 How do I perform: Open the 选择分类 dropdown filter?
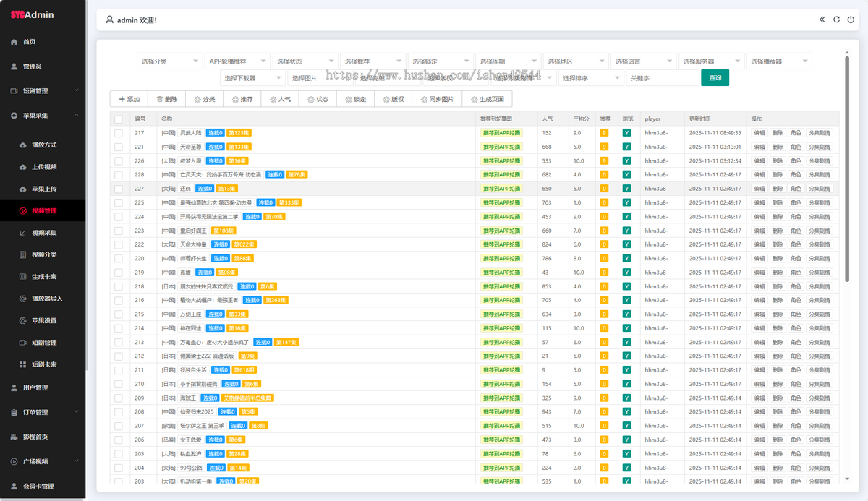tap(169, 61)
